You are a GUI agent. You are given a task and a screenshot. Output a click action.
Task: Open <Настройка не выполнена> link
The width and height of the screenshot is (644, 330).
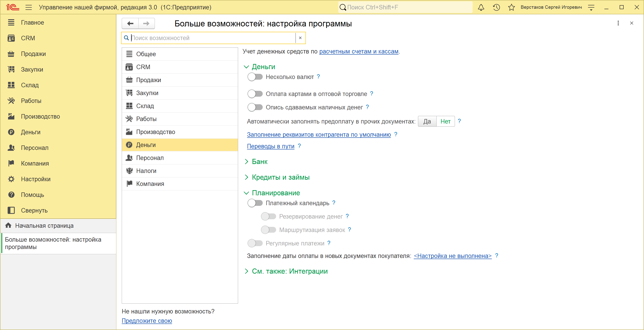452,256
